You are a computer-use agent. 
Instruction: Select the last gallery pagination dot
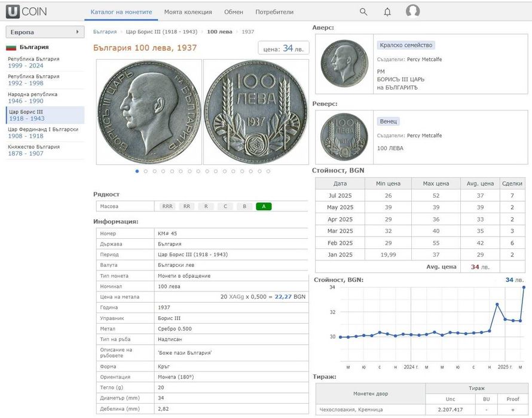coord(268,171)
